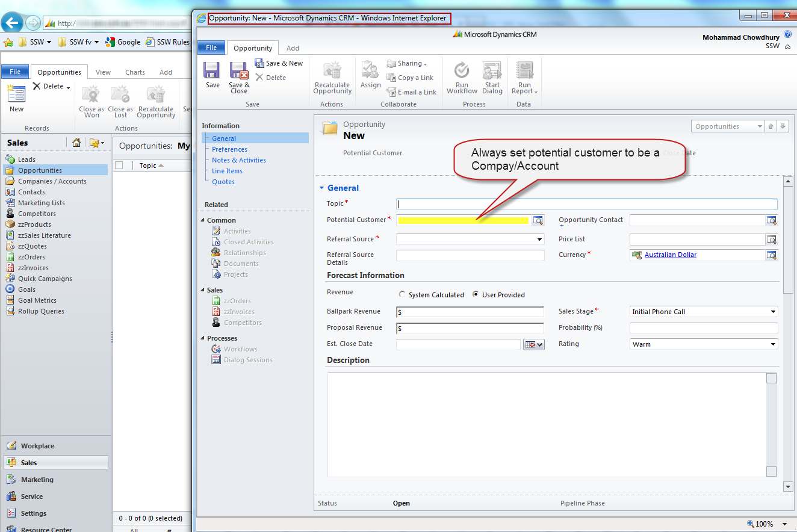
Task: Click the Probability (%) field
Action: (x=704, y=328)
